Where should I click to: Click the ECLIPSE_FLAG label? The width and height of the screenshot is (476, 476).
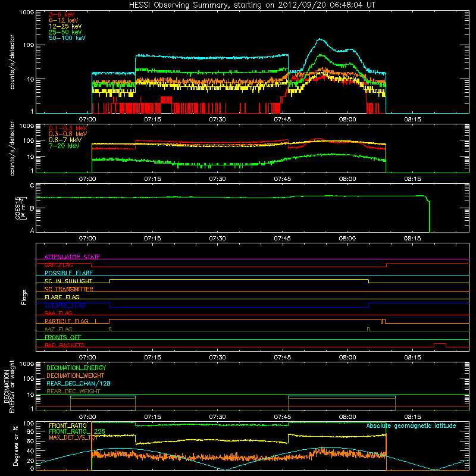(x=65, y=305)
